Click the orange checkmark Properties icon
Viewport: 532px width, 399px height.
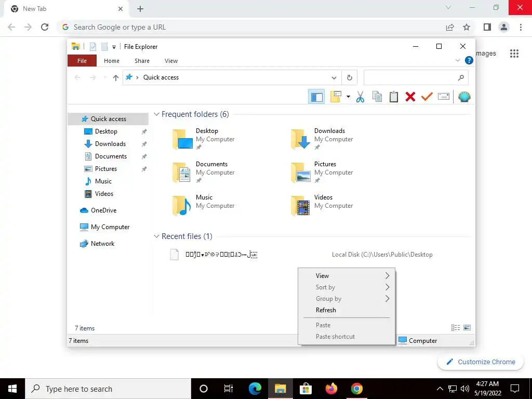[x=427, y=97]
